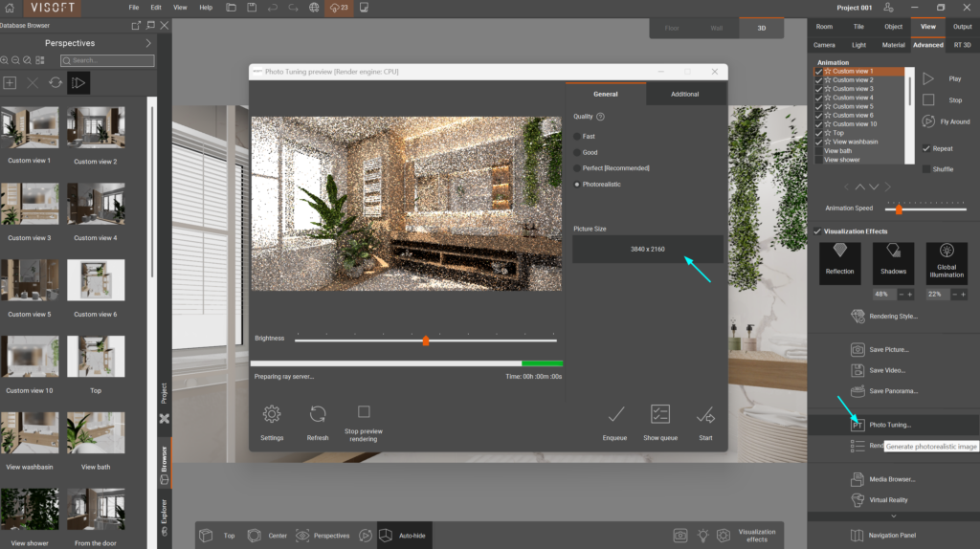Select Good quality
The height and width of the screenshot is (549, 980).
point(577,152)
